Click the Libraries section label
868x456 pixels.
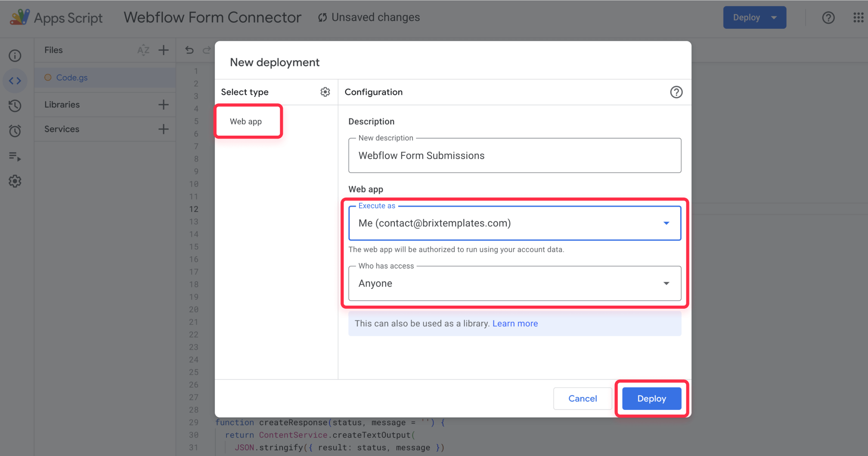(62, 105)
